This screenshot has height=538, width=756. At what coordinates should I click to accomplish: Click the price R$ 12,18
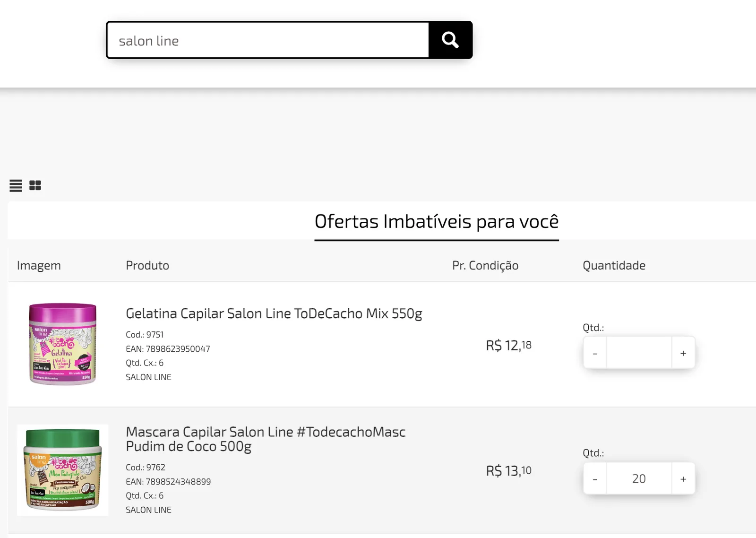pyautogui.click(x=509, y=346)
